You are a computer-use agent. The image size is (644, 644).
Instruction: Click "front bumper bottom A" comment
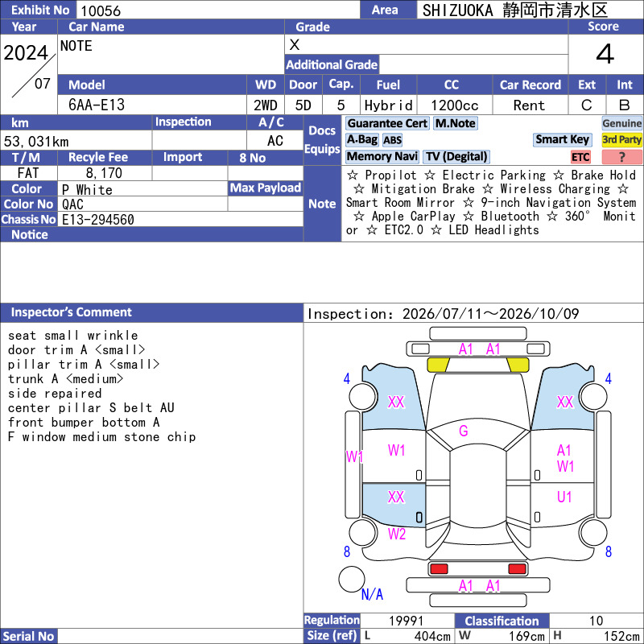84,422
